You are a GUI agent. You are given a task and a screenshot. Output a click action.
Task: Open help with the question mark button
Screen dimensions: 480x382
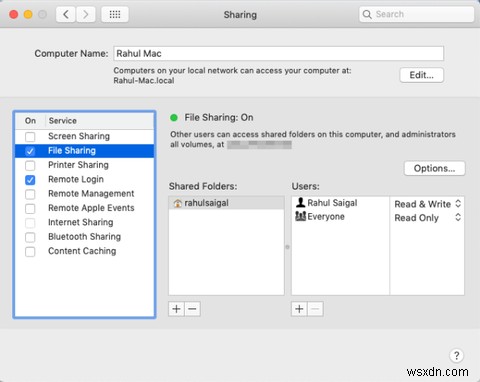pyautogui.click(x=456, y=355)
